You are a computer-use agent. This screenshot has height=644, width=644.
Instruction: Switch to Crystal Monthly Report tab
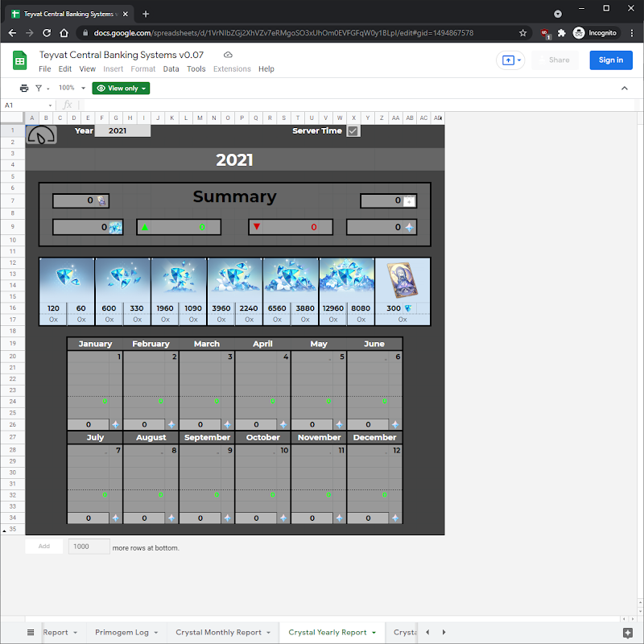tap(218, 633)
